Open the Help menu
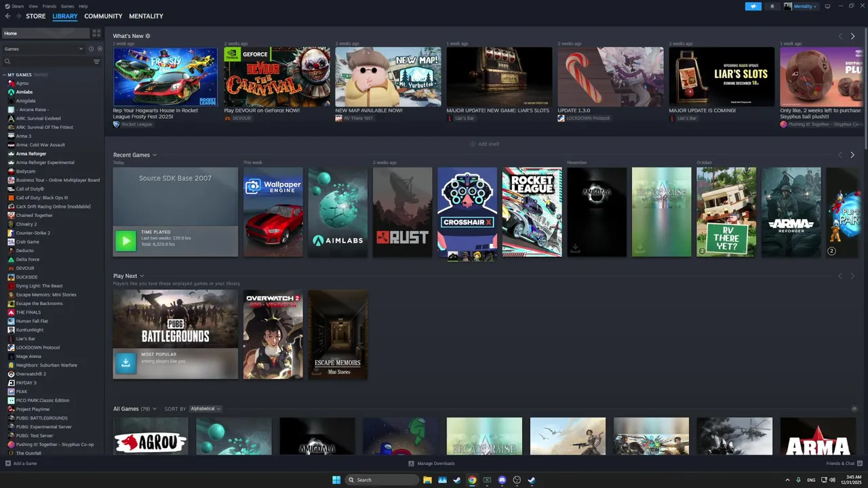Viewport: 868px width, 488px height. pyautogui.click(x=83, y=6)
